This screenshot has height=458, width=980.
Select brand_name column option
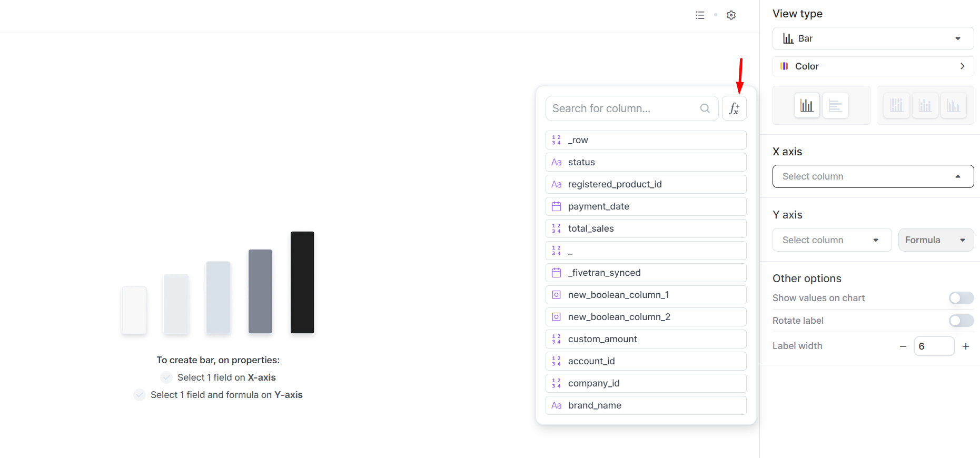(x=646, y=405)
